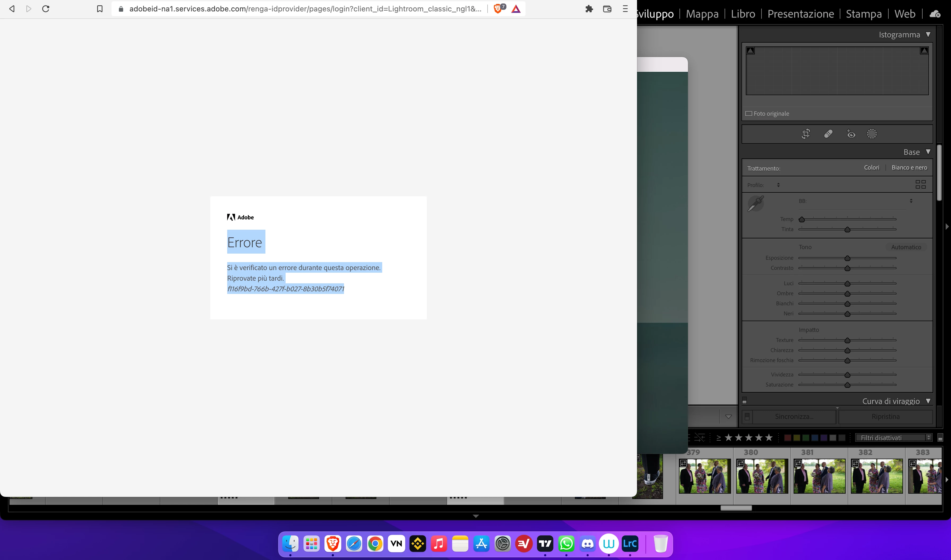Click the Esposizione slider handle
The image size is (951, 560).
pyautogui.click(x=847, y=258)
